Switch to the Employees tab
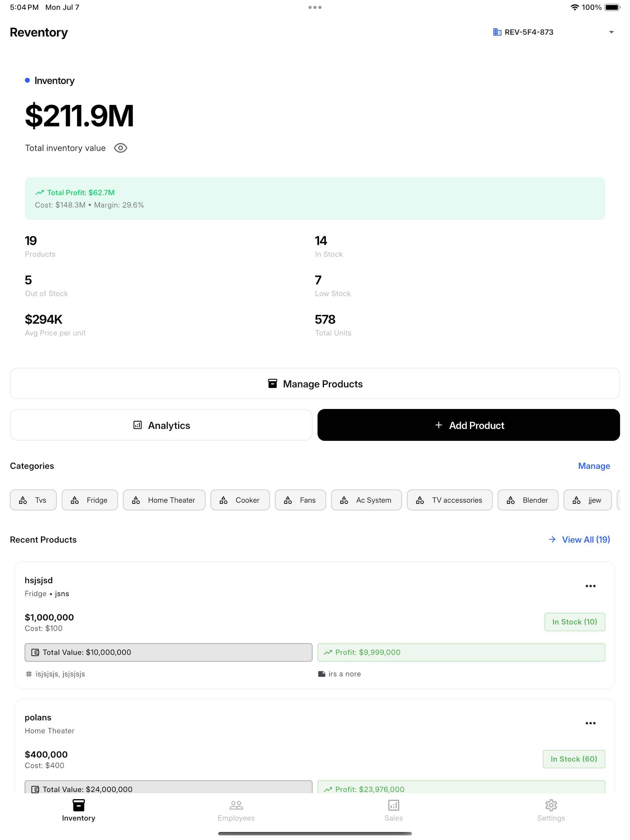This screenshot has width=630, height=840. pyautogui.click(x=236, y=810)
